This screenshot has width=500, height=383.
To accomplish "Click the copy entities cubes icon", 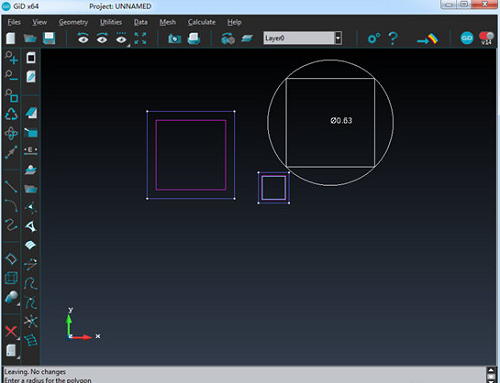I will click(228, 39).
